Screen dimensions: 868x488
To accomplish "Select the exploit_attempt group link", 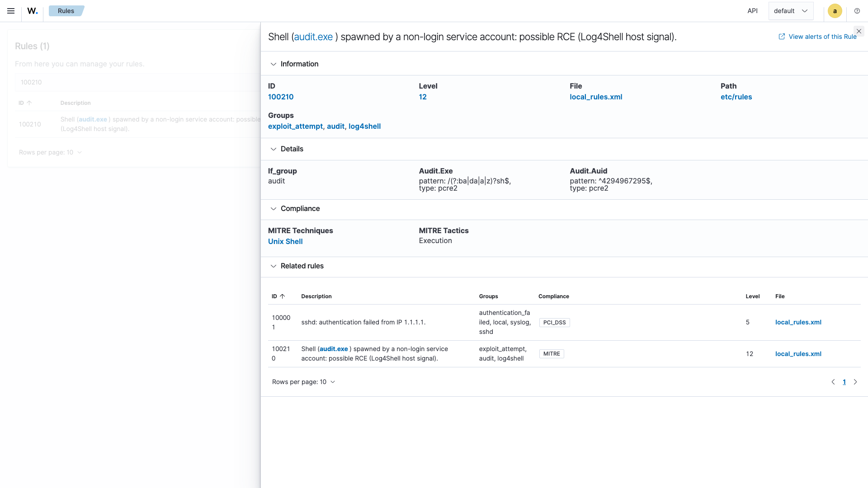I will coord(295,127).
